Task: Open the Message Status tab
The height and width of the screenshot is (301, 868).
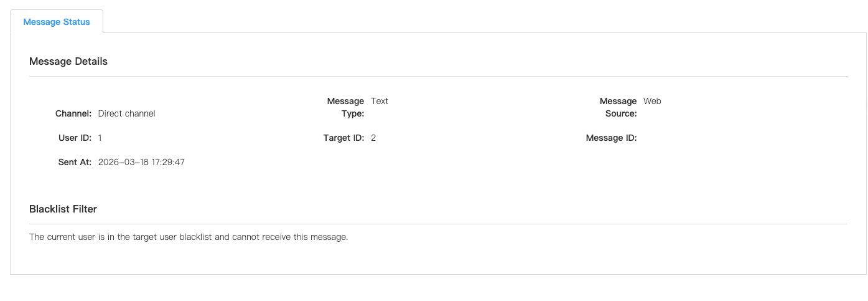Action: (x=57, y=22)
